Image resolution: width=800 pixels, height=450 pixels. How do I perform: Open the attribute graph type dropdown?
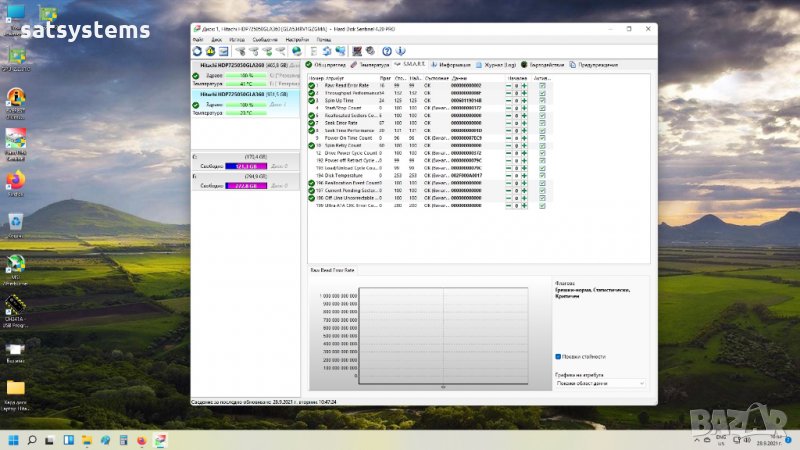click(600, 383)
